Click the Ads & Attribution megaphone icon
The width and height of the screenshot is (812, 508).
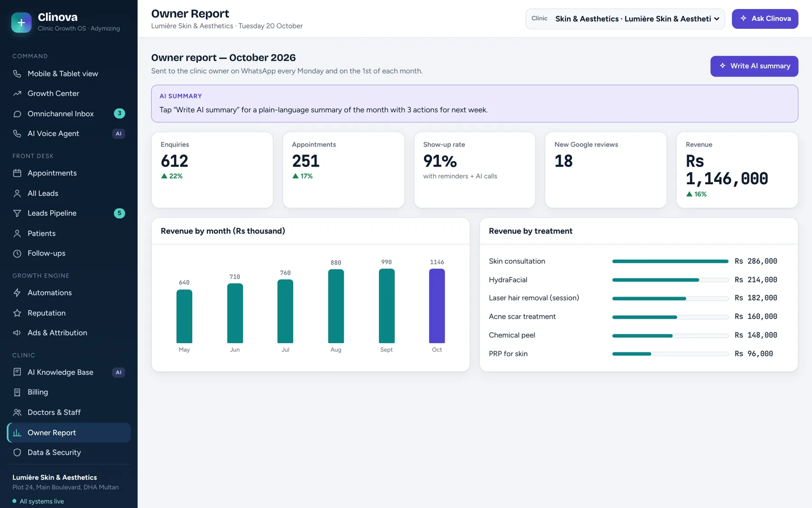(17, 333)
